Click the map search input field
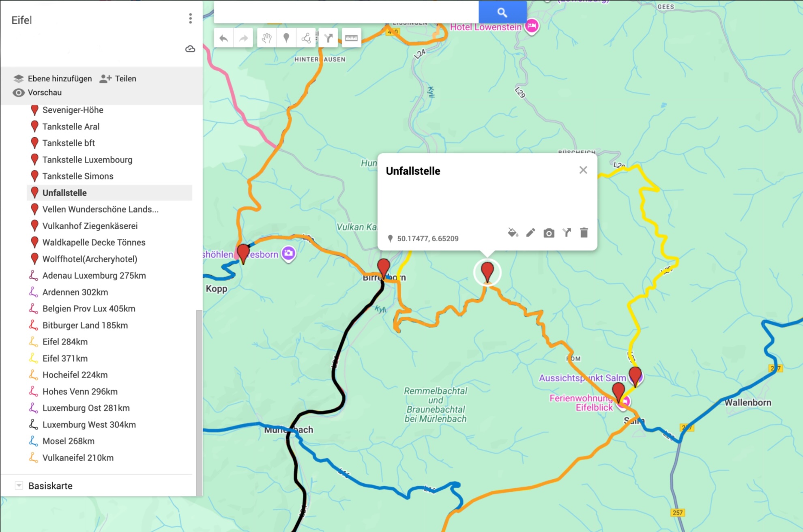 tap(346, 12)
